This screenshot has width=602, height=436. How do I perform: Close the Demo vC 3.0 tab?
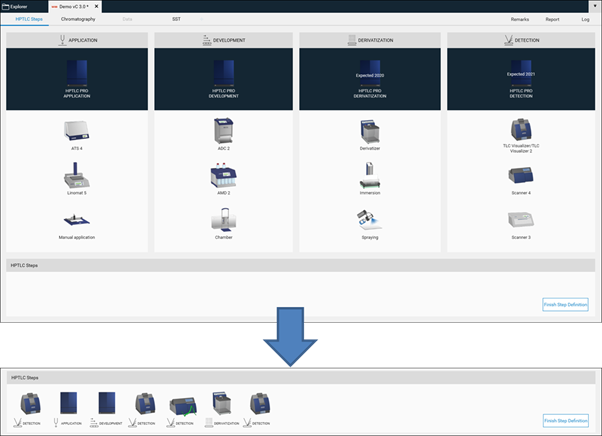96,7
